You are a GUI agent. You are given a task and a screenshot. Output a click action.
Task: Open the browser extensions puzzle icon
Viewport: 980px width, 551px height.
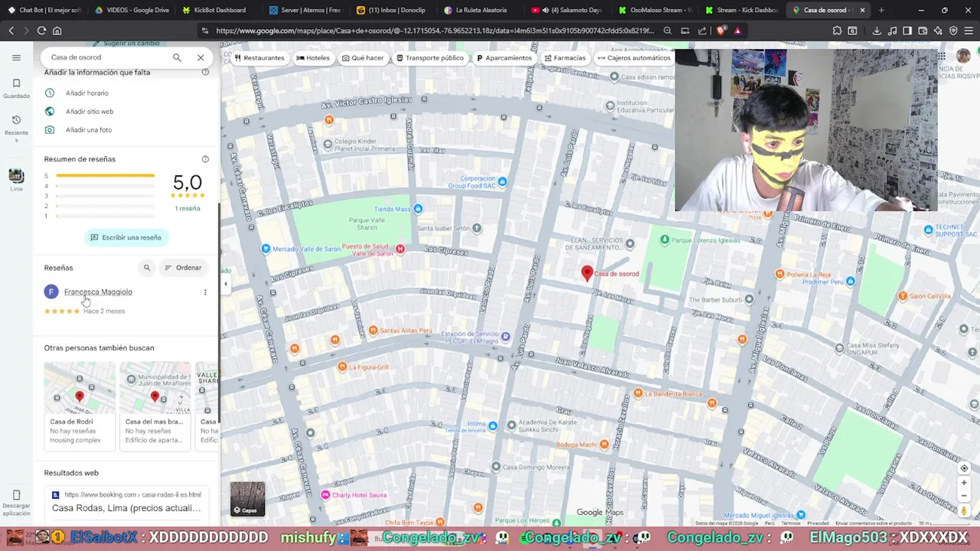pos(837,31)
